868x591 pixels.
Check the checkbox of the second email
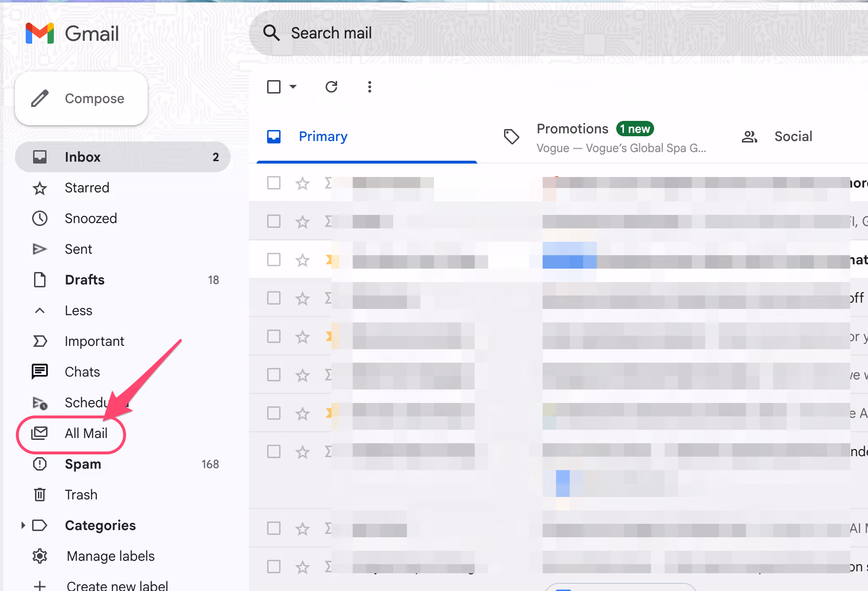tap(273, 221)
